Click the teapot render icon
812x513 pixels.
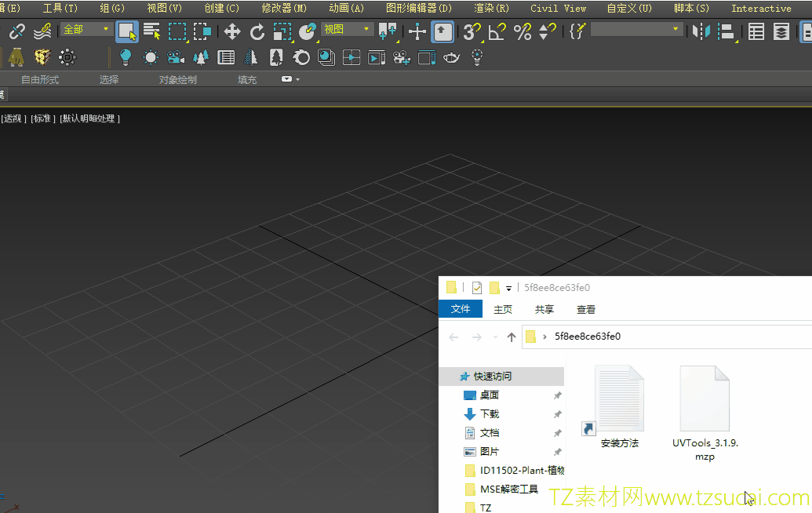(x=451, y=57)
